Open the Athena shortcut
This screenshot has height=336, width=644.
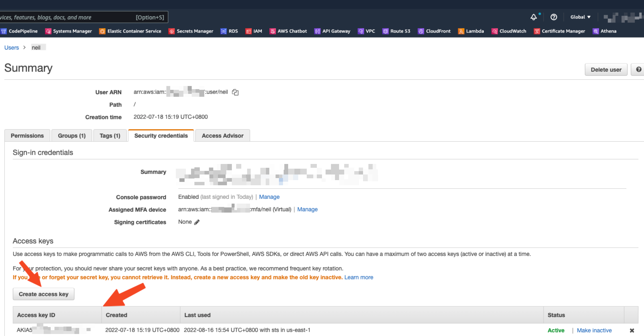point(605,31)
